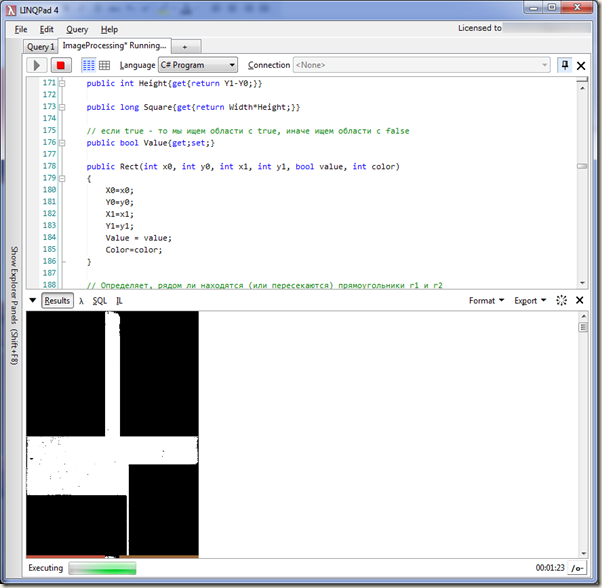Add a new query tab

pos(185,47)
